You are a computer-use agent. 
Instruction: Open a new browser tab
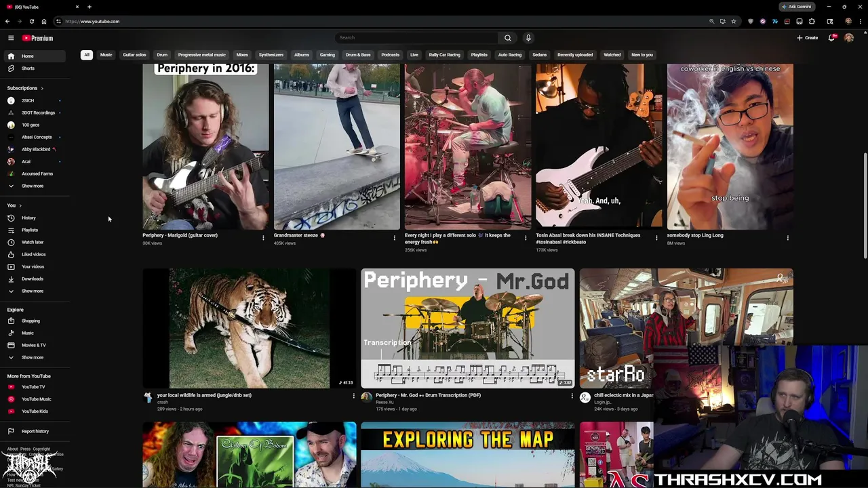pyautogui.click(x=89, y=7)
